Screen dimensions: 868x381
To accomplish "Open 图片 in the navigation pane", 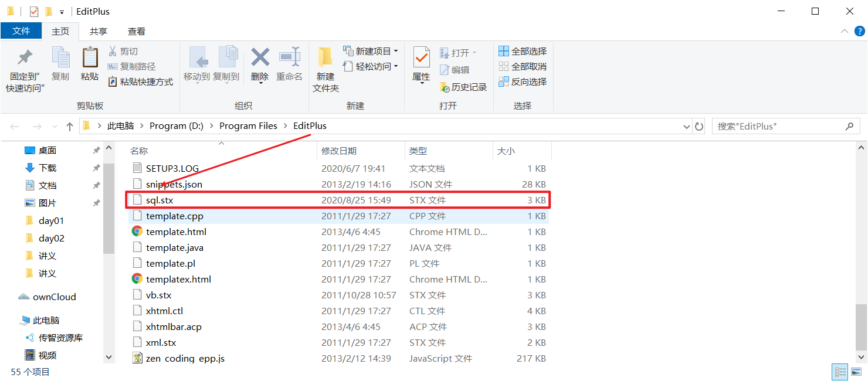I will point(48,203).
